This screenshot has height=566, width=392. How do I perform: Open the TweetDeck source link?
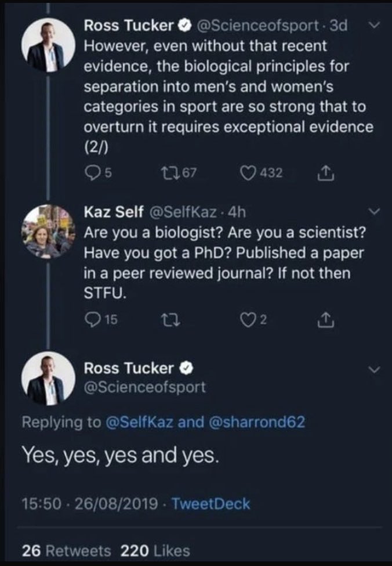click(210, 503)
